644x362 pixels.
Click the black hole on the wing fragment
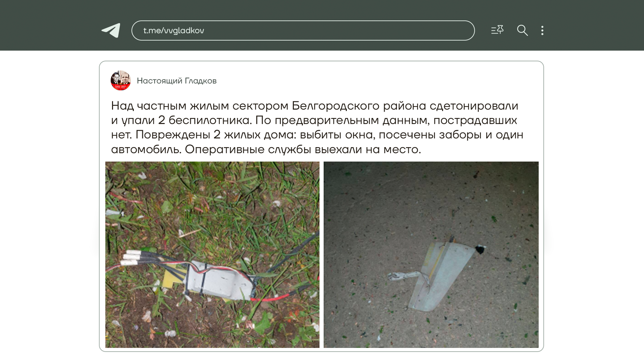point(480,249)
